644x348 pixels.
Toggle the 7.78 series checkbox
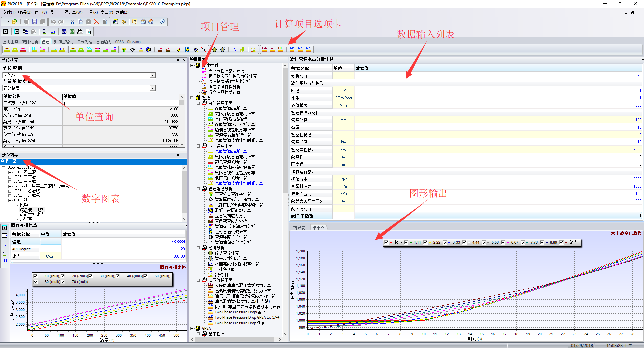pyautogui.click(x=523, y=242)
